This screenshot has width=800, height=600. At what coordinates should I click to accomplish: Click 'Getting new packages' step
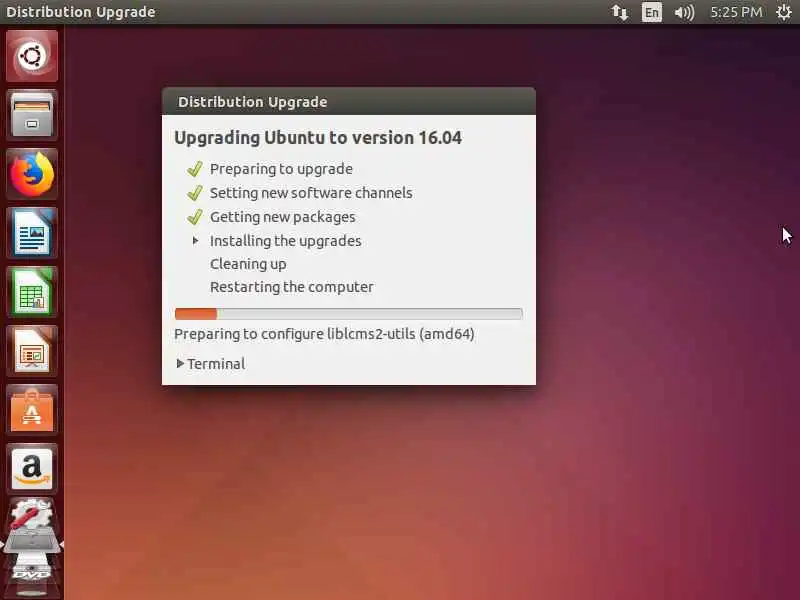pos(283,217)
